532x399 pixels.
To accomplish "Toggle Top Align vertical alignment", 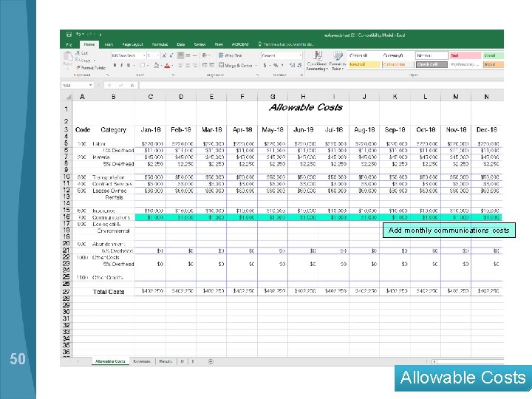I will tap(180, 55).
